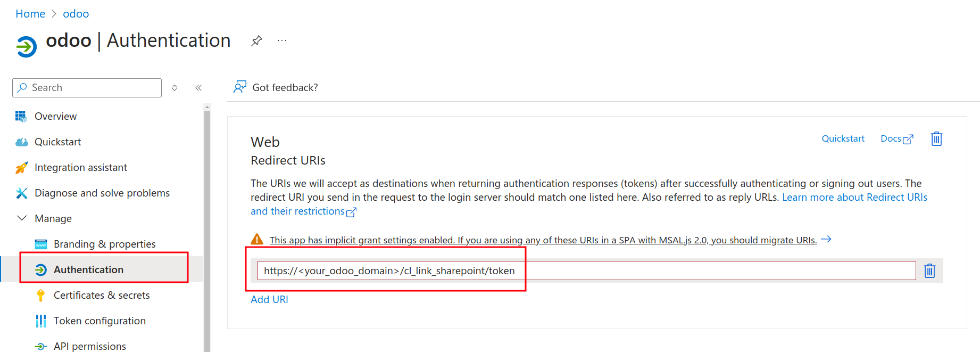Collapse the left navigation pane

[x=198, y=88]
